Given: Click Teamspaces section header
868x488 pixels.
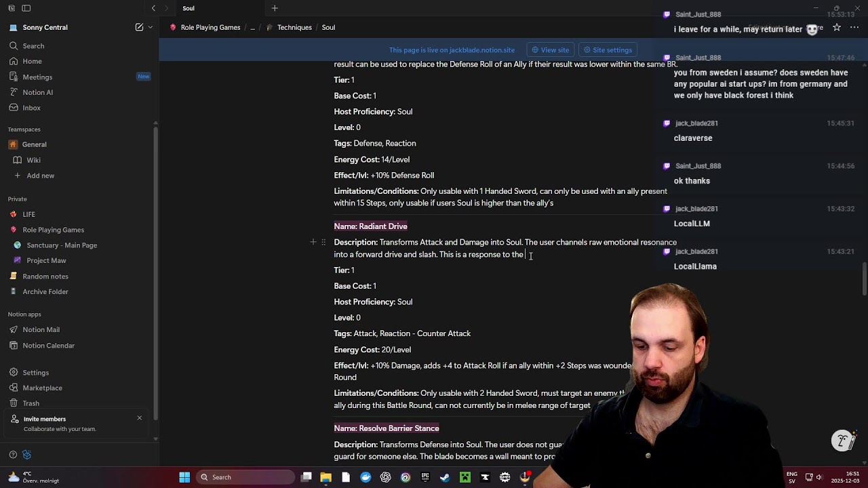Looking at the screenshot, I should point(24,129).
